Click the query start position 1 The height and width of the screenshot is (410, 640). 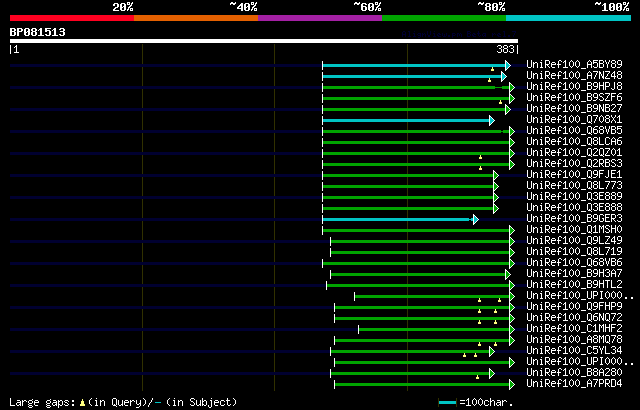click(x=16, y=49)
